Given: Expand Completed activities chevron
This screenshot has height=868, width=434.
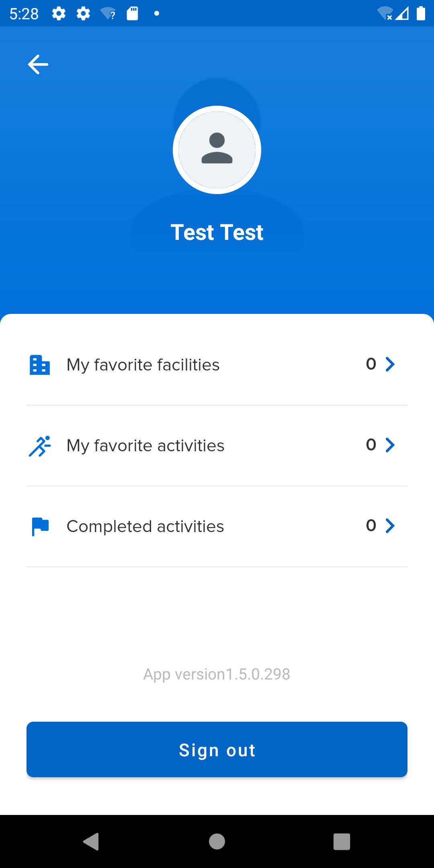Looking at the screenshot, I should tap(390, 526).
